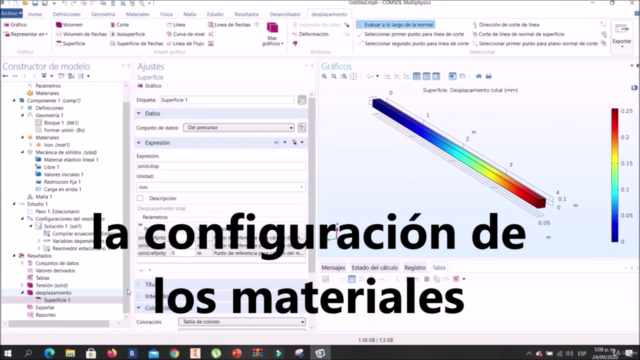Open the Representar en dropdown
This screenshot has width=640, height=360.
[26, 34]
